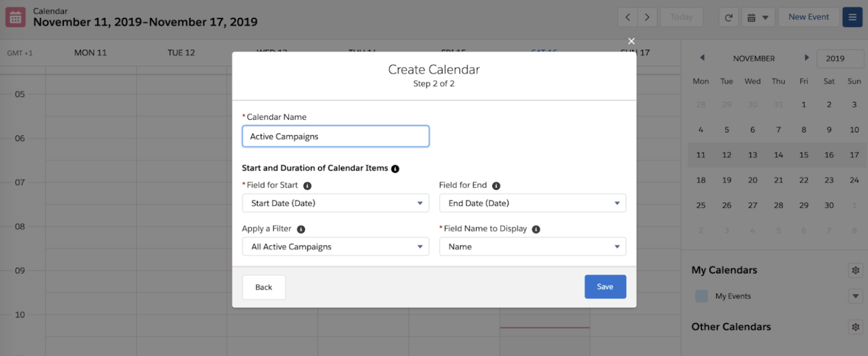Image resolution: width=868 pixels, height=356 pixels.
Task: Click the info icon beside Field for End
Action: (x=496, y=186)
